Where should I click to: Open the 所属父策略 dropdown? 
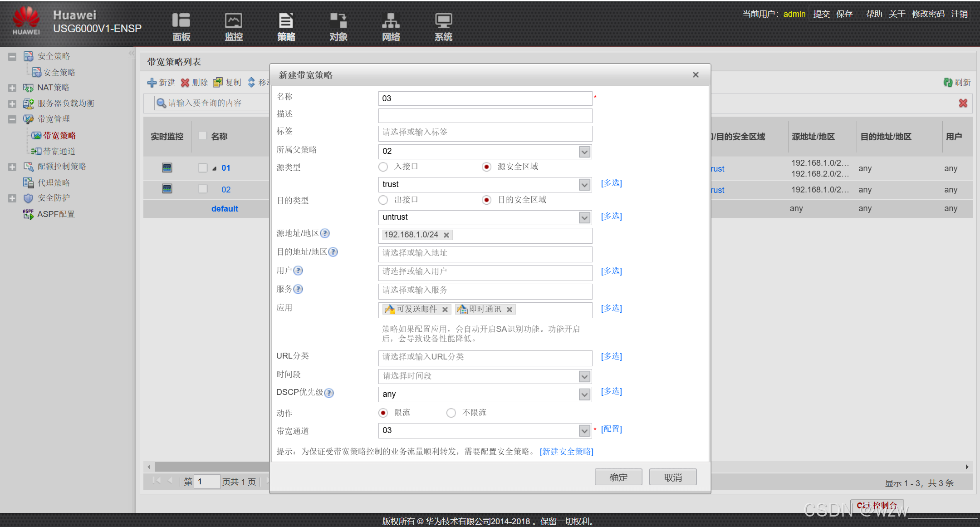tap(584, 152)
